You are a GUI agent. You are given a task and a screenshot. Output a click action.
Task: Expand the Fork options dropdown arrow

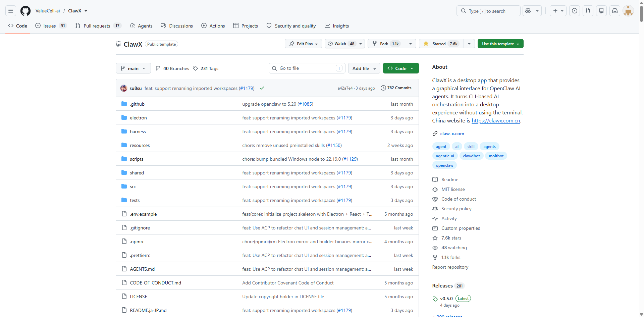pyautogui.click(x=411, y=44)
